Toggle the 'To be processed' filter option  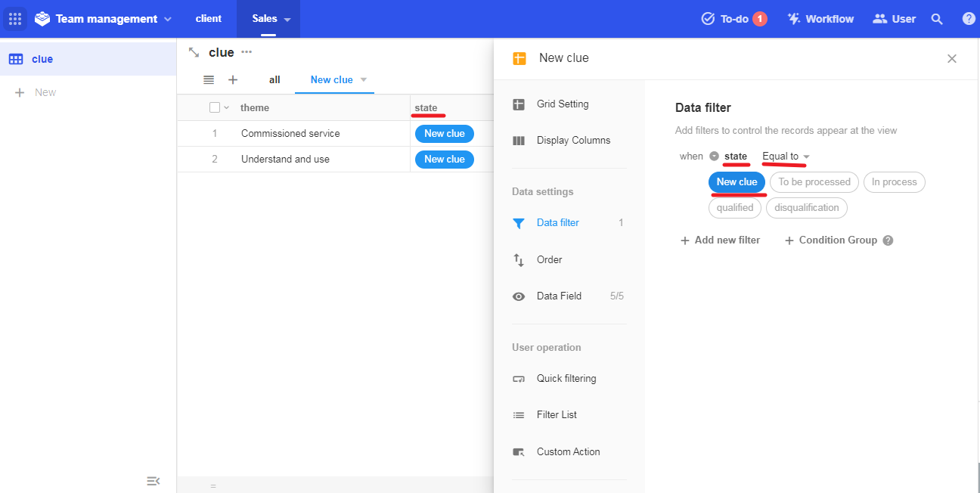pyautogui.click(x=814, y=182)
